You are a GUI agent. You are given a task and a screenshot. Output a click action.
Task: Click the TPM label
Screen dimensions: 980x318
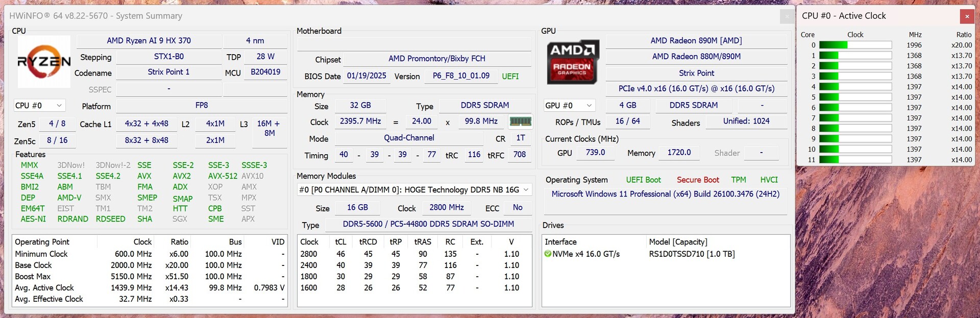(x=738, y=180)
